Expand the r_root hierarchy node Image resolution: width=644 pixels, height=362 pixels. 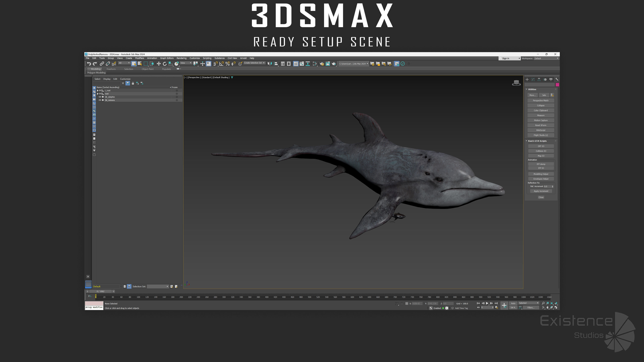point(97,90)
